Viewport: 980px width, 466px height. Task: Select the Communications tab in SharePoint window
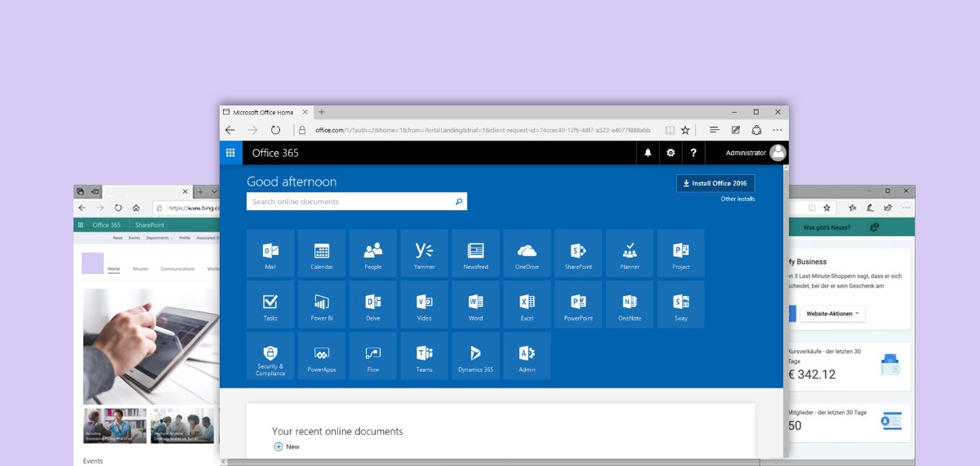(178, 268)
